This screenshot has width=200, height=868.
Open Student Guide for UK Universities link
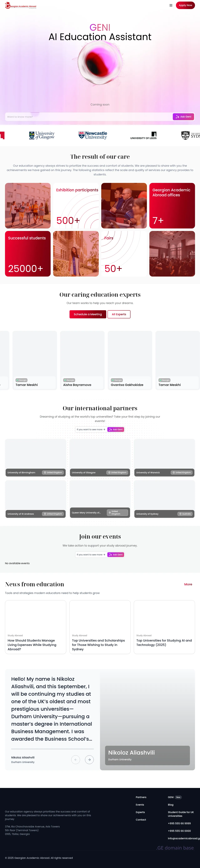pyautogui.click(x=181, y=814)
